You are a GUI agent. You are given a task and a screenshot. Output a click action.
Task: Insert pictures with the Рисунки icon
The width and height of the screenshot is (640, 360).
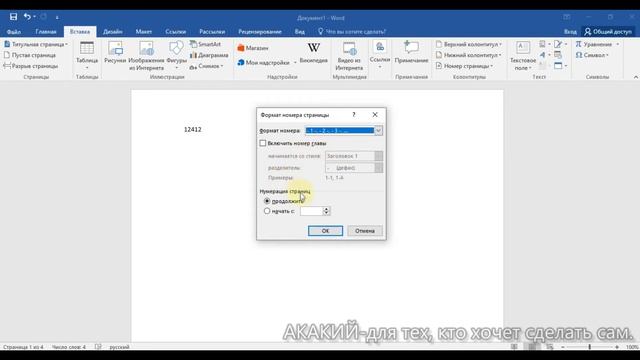point(115,53)
